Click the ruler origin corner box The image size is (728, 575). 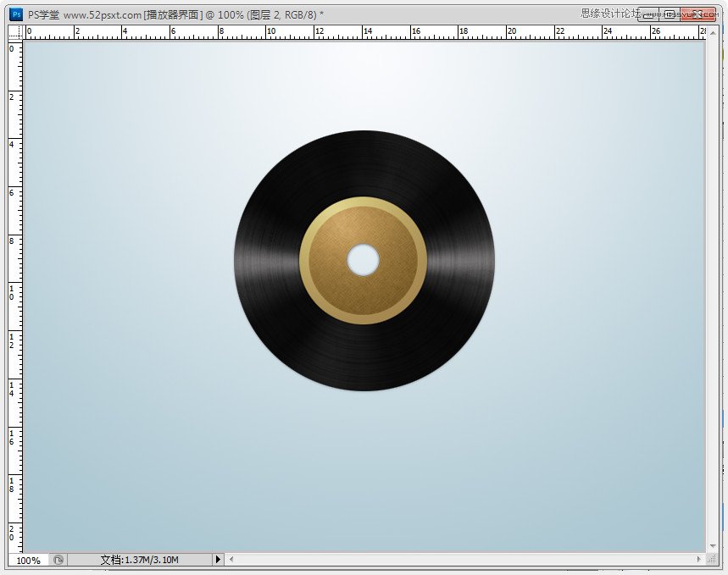[14, 32]
